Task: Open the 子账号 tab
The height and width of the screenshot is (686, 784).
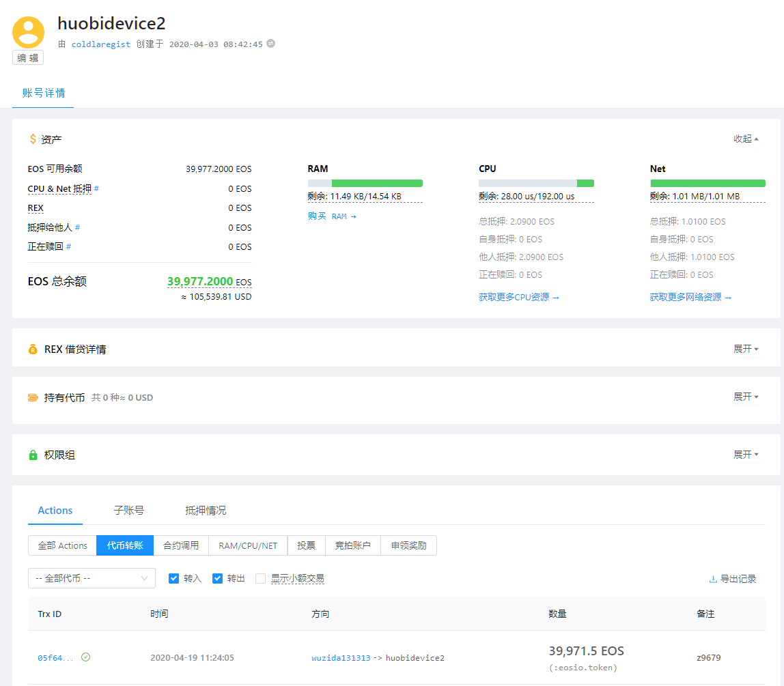Action: tap(128, 511)
